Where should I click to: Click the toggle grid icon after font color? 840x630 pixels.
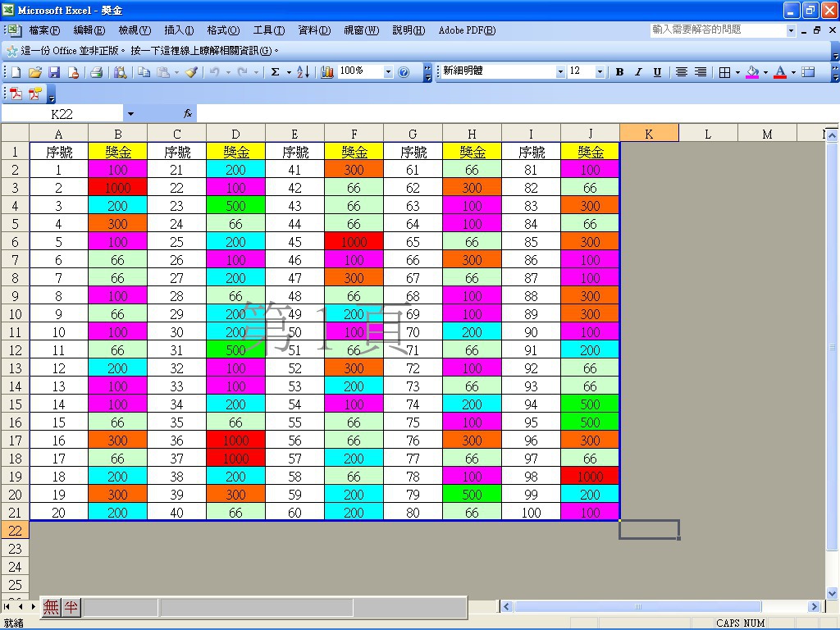tap(808, 72)
